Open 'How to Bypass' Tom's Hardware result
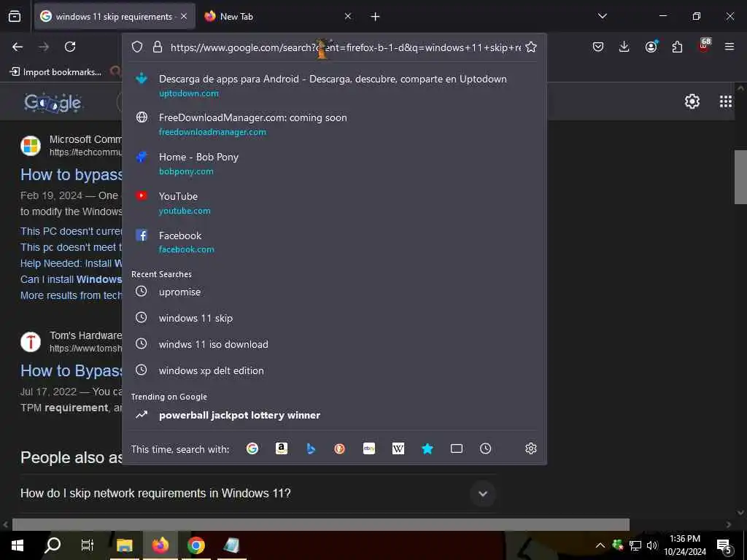 tap(71, 371)
